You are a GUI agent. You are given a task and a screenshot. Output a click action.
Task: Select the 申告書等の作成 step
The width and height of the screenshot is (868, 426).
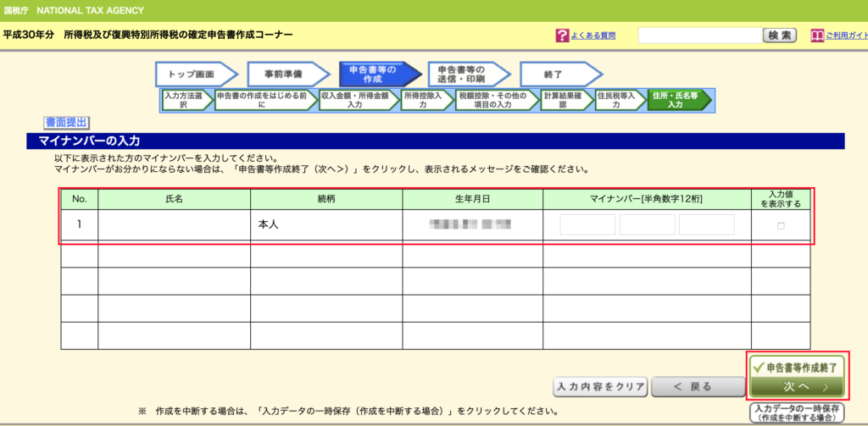point(373,75)
